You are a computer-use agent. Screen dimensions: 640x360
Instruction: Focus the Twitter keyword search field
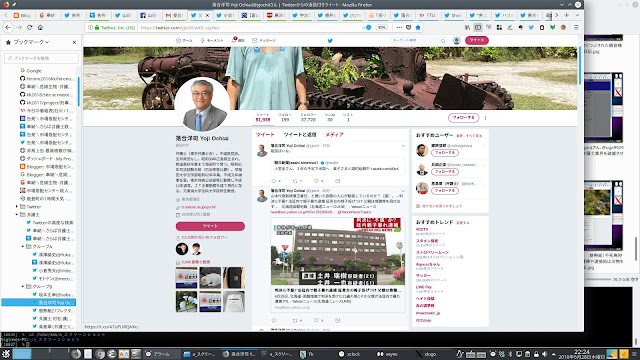point(418,40)
